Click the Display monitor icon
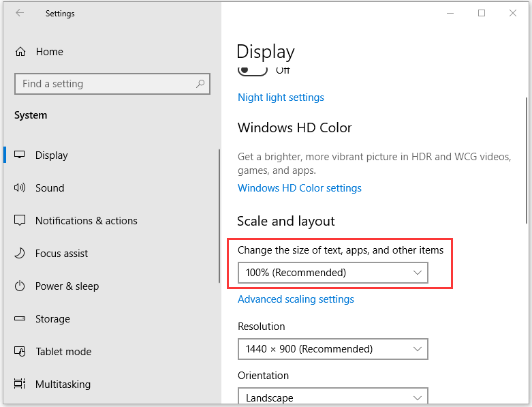 click(20, 155)
